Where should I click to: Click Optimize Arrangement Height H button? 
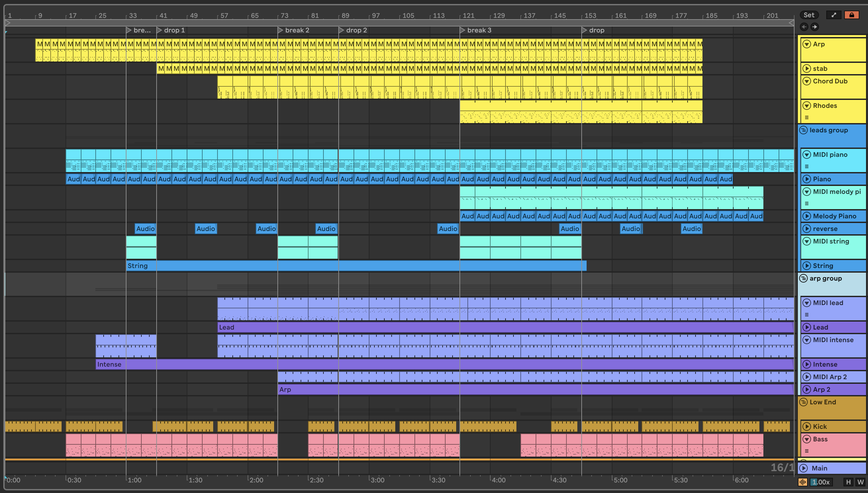coord(848,482)
